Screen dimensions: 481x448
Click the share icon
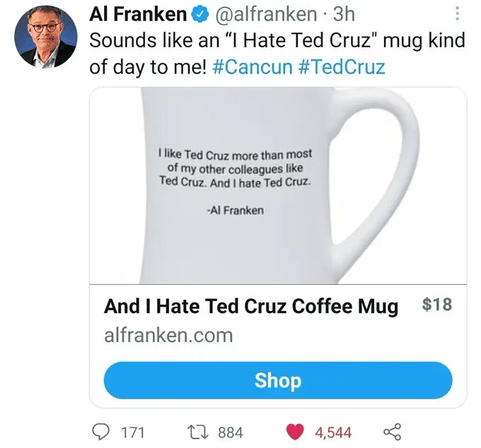tap(392, 432)
